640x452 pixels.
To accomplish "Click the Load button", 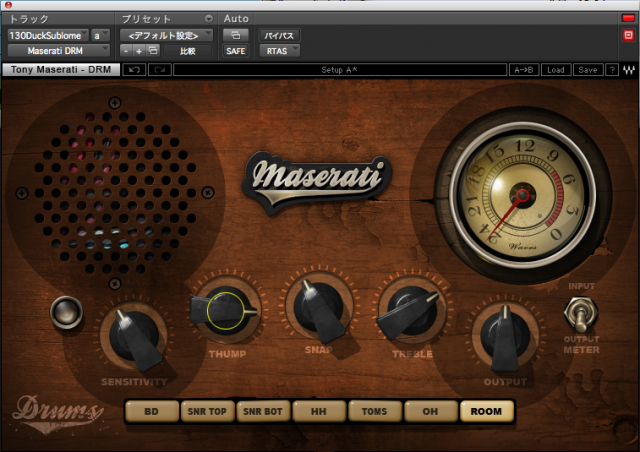I will 556,70.
